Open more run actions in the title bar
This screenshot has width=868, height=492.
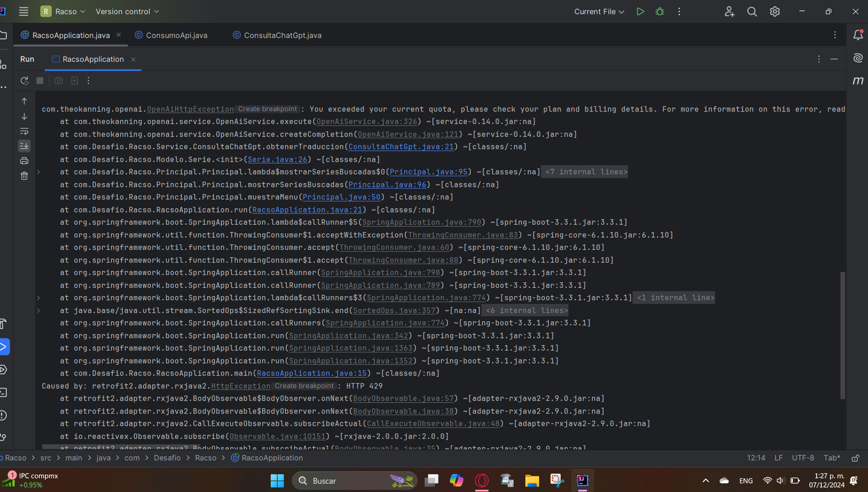(679, 11)
